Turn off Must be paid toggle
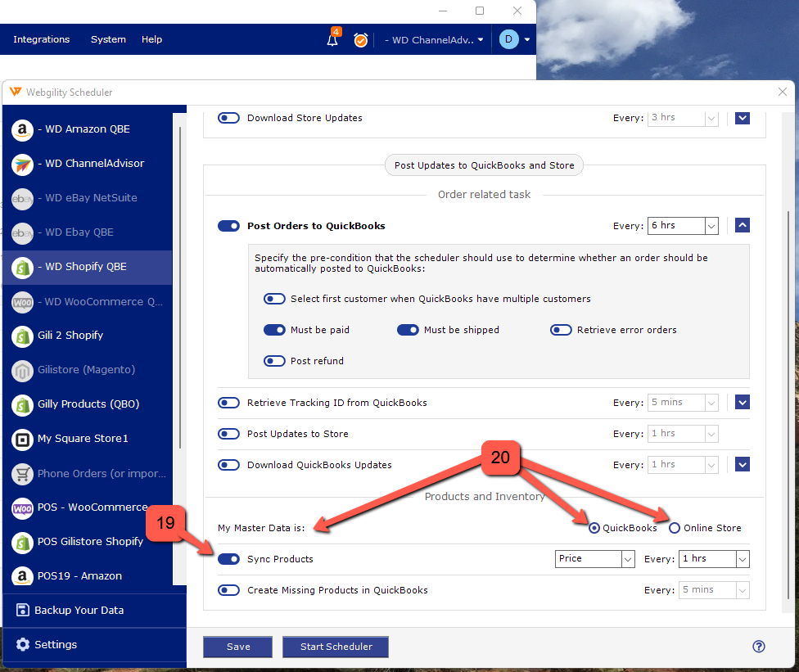This screenshot has height=672, width=799. pyautogui.click(x=275, y=330)
